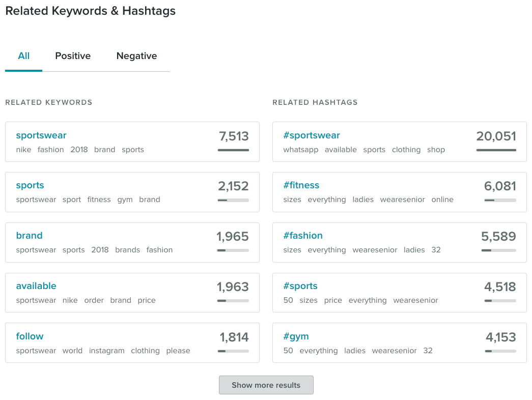Click 'clothing' in the #sportswear card

pos(406,150)
